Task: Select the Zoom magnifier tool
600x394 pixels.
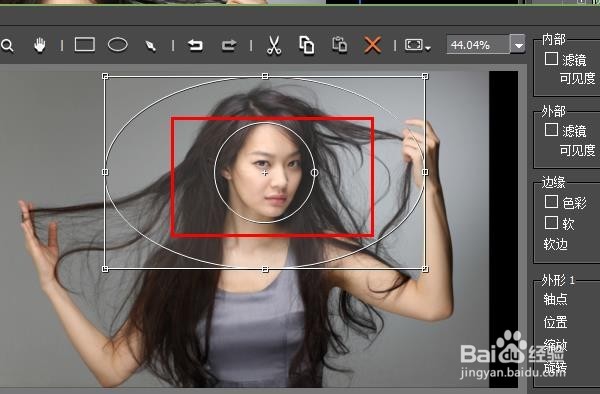Action: [x=7, y=46]
